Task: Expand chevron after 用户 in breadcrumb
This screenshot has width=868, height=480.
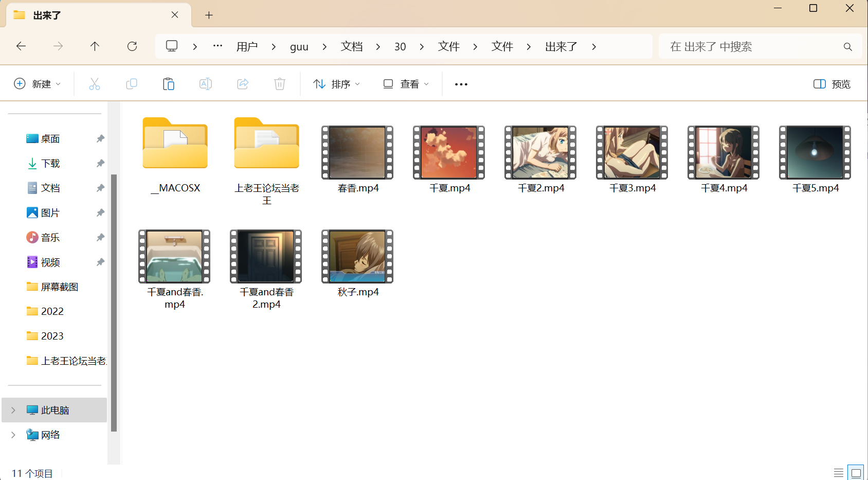Action: pyautogui.click(x=274, y=47)
